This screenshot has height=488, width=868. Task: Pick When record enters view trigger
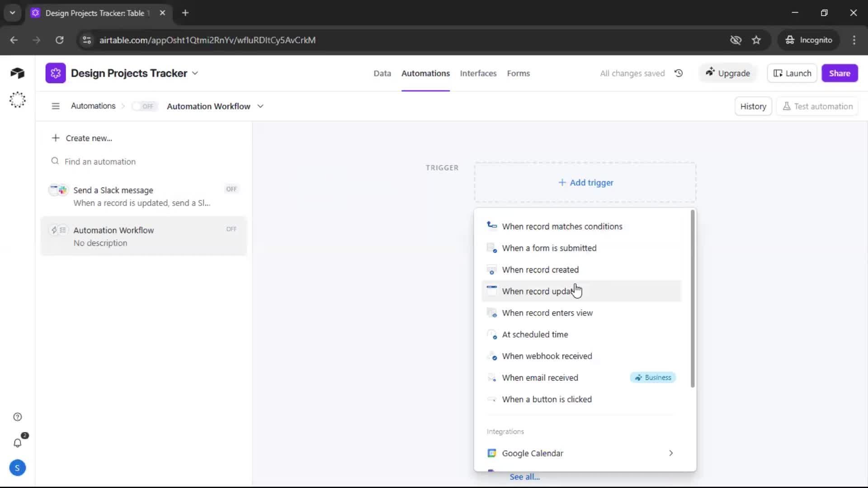[x=581, y=313]
